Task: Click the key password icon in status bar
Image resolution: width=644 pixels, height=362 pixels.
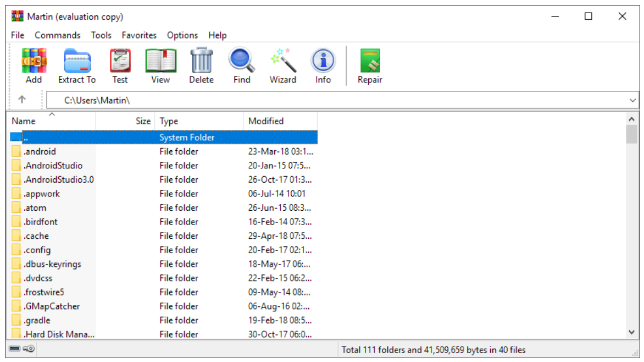Action: (x=29, y=349)
